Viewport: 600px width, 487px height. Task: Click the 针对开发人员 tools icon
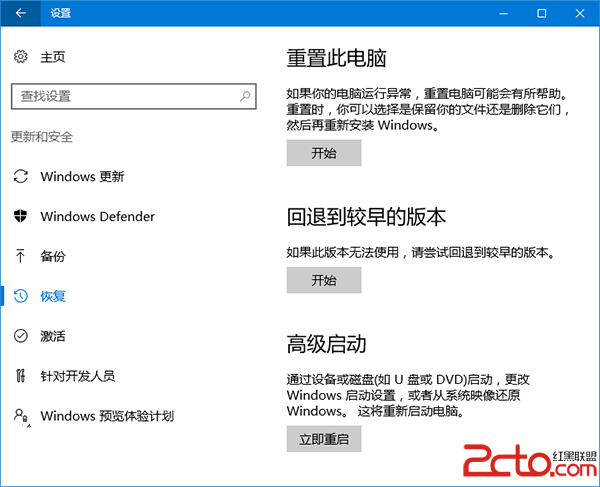21,376
